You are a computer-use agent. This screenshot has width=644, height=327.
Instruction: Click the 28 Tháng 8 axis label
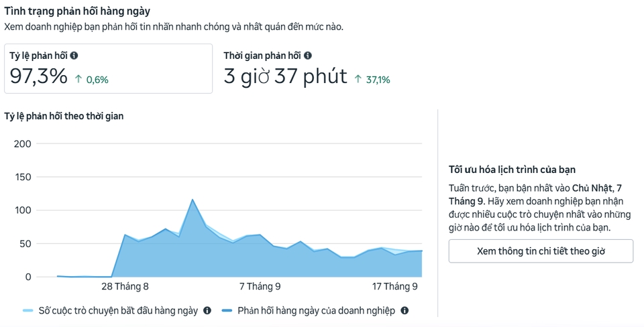click(x=125, y=286)
